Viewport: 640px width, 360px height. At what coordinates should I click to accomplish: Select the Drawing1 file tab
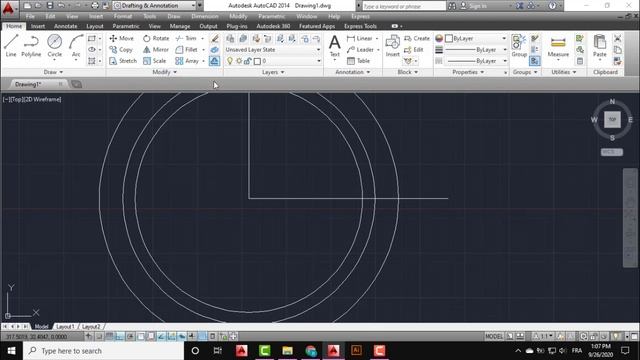pyautogui.click(x=28, y=84)
